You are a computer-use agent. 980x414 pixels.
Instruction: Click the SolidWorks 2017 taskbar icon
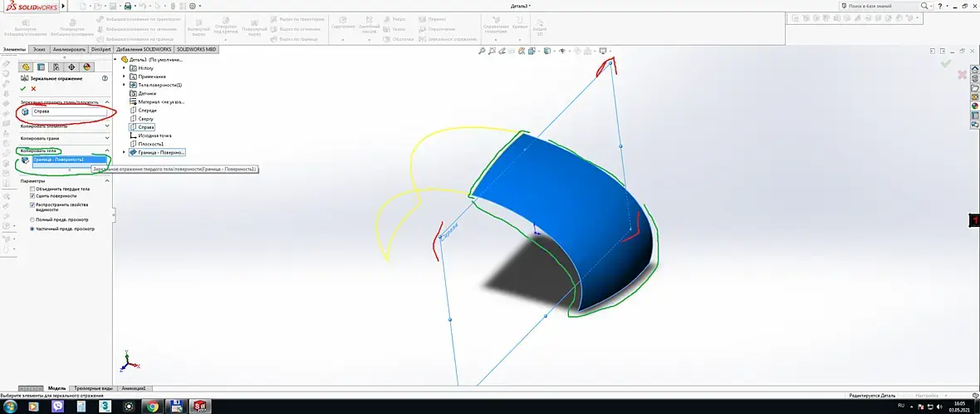point(200,407)
